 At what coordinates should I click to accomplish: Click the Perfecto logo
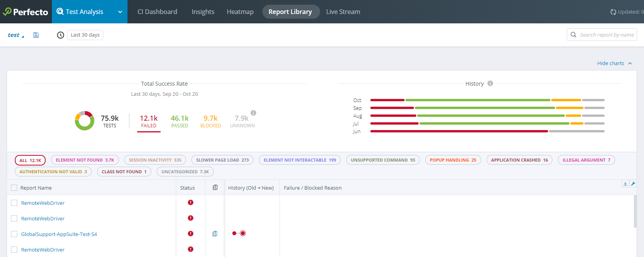pos(26,12)
